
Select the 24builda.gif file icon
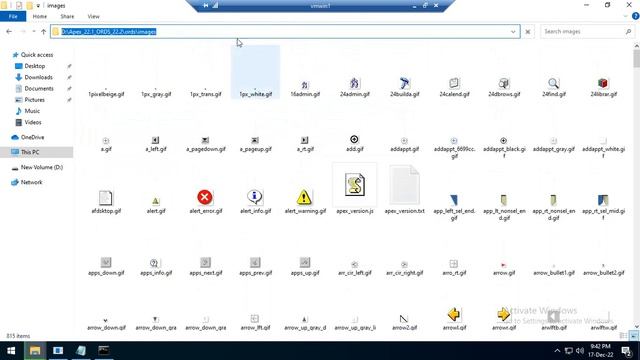tap(404, 83)
